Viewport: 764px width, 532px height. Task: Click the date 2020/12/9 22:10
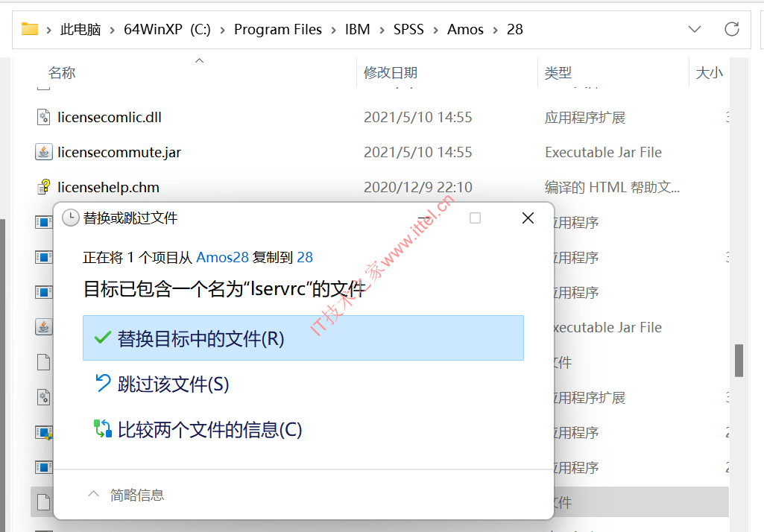pyautogui.click(x=418, y=188)
